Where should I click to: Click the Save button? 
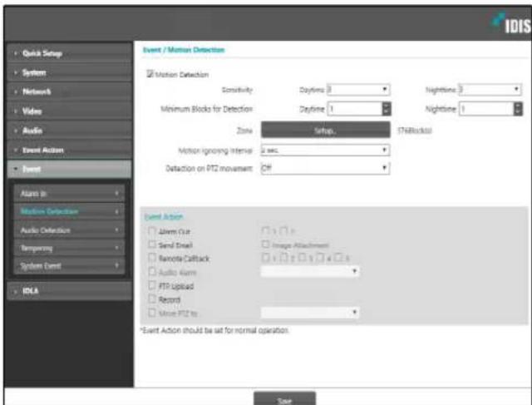[x=284, y=399]
